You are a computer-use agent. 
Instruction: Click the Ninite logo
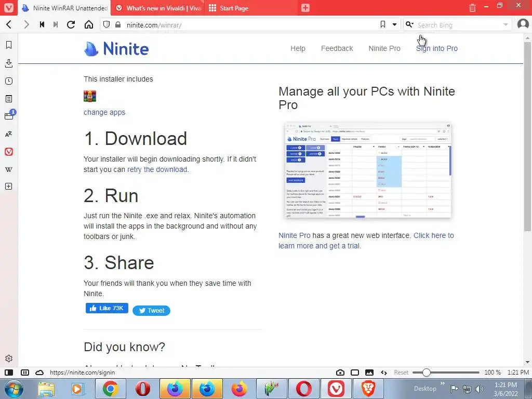click(x=116, y=48)
